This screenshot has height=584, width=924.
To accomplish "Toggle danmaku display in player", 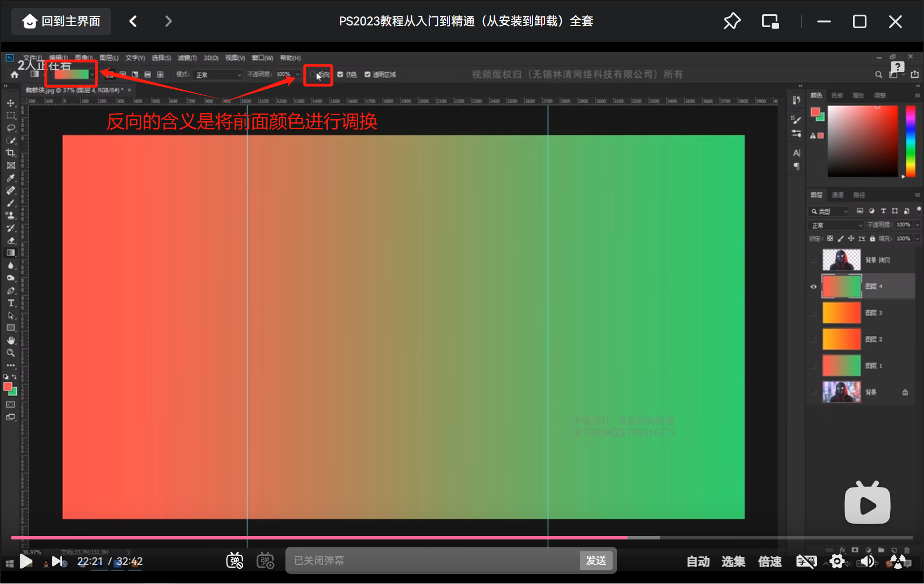I will [x=235, y=561].
